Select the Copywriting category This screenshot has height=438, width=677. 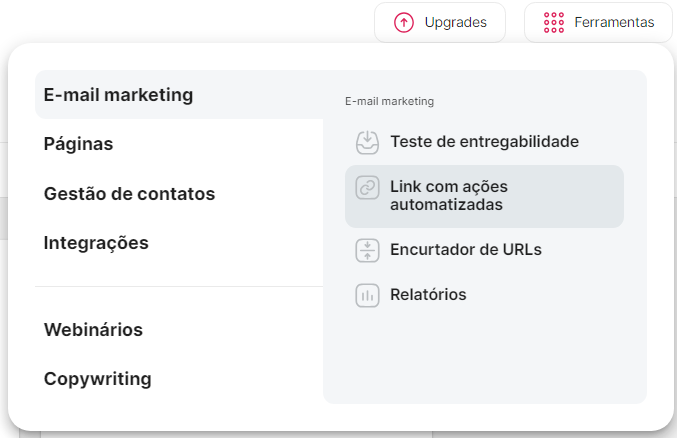coord(98,379)
